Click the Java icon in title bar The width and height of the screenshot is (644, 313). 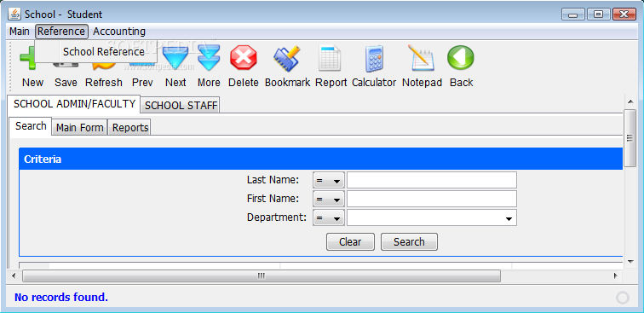click(14, 14)
